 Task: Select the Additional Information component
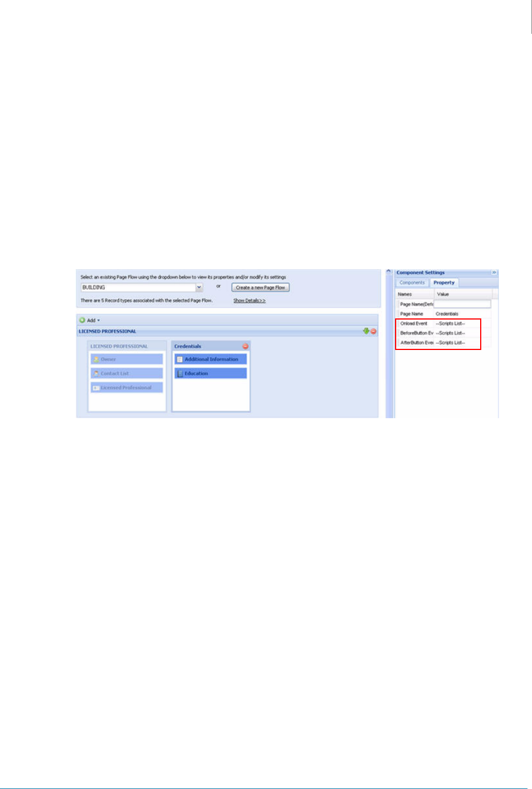tap(211, 359)
